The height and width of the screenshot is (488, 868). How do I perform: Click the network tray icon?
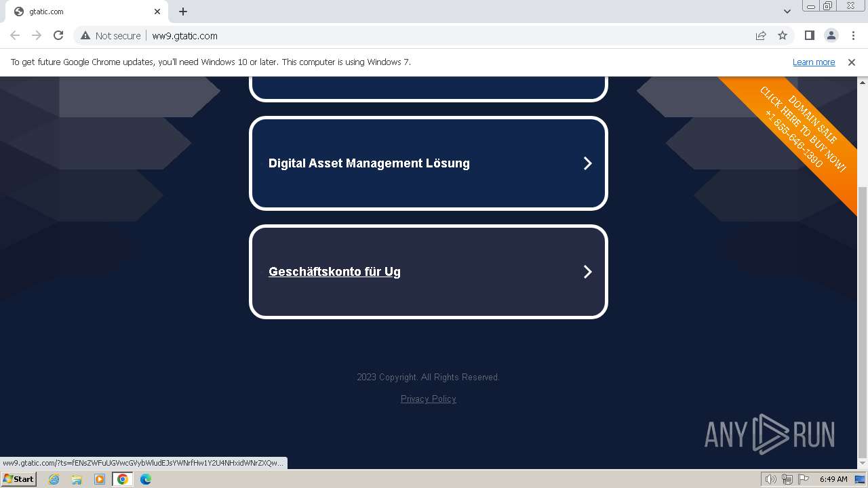pos(787,479)
